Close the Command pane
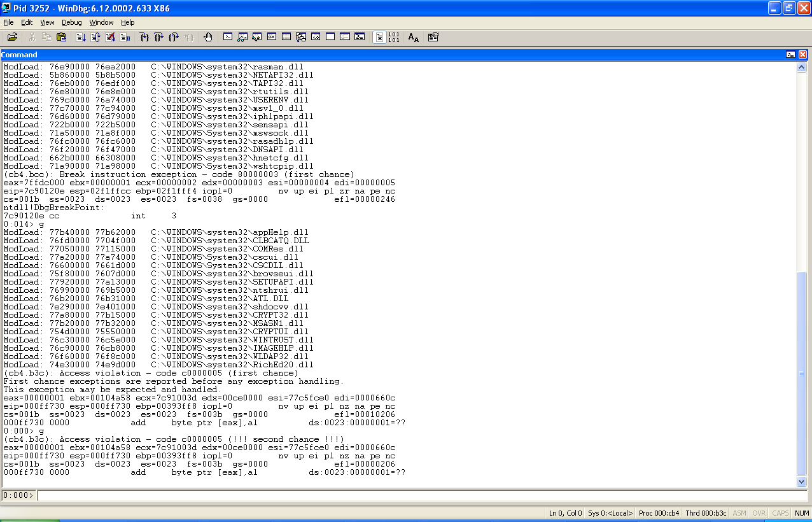Screen dimensions: 812x522 click(x=802, y=55)
